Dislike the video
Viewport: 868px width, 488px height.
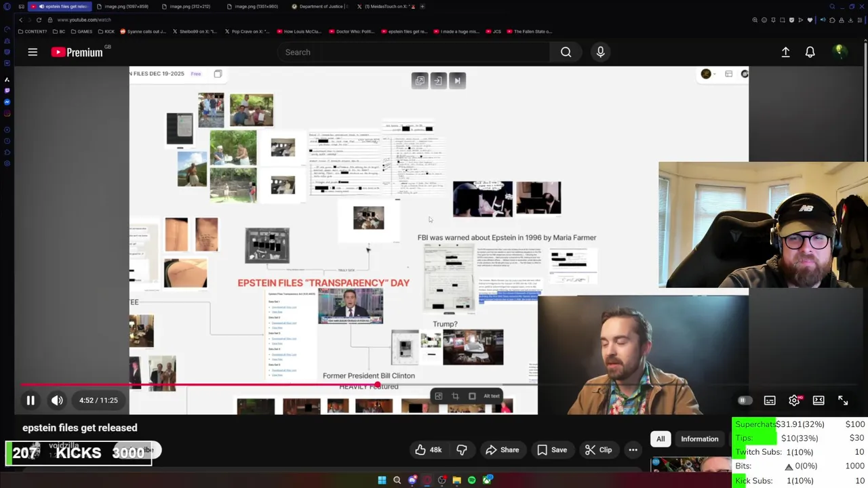[x=462, y=450]
